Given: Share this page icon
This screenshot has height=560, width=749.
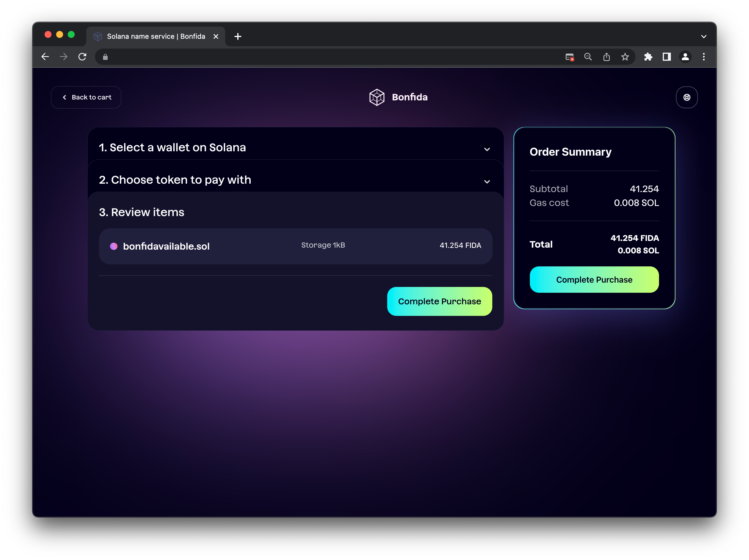Looking at the screenshot, I should coord(606,57).
